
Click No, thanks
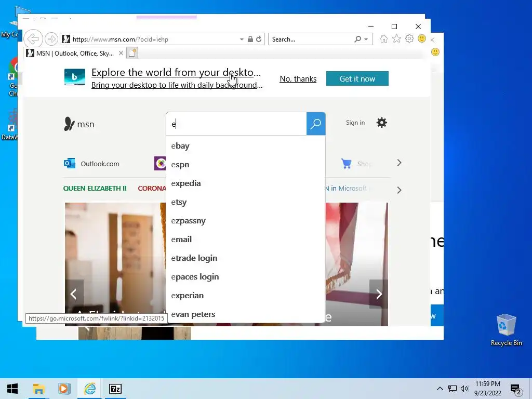pos(298,79)
